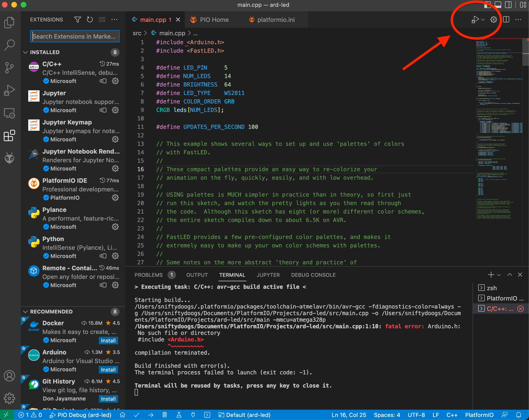
Task: Kill the C/C++ terminal process
Action: [x=521, y=309]
